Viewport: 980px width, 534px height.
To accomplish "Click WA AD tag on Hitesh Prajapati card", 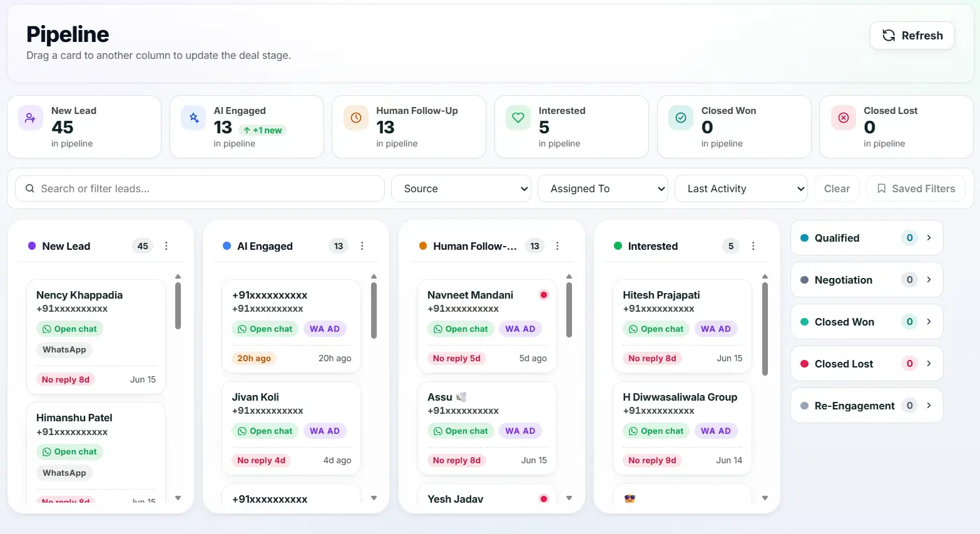I will [716, 329].
